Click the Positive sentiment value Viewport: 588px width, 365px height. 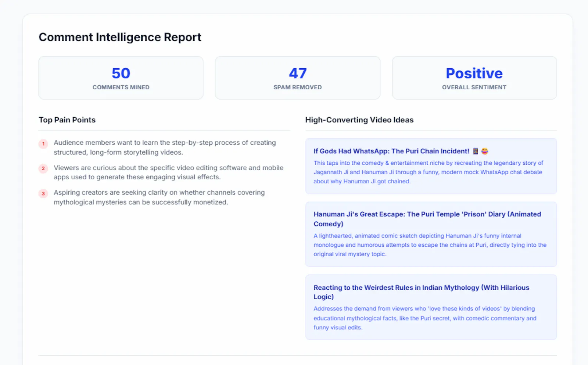coord(474,73)
